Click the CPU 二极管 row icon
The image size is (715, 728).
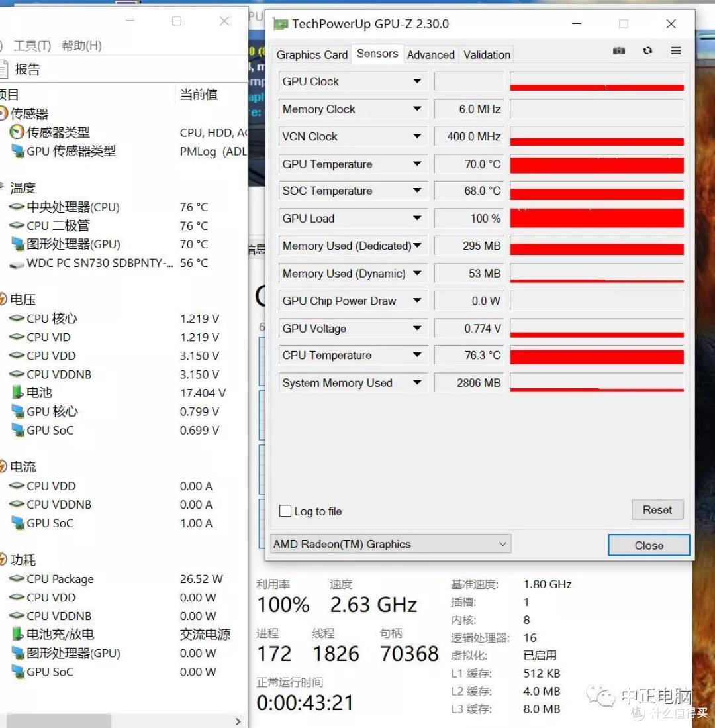(17, 225)
